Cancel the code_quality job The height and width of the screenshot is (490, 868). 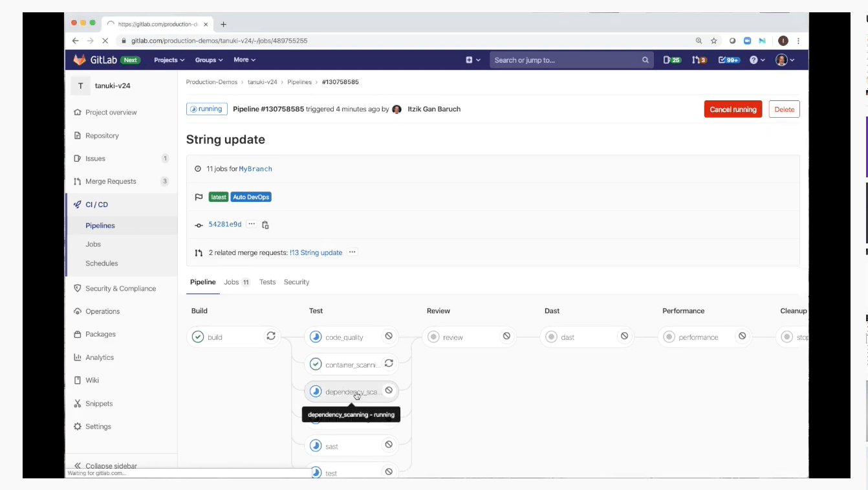click(389, 336)
